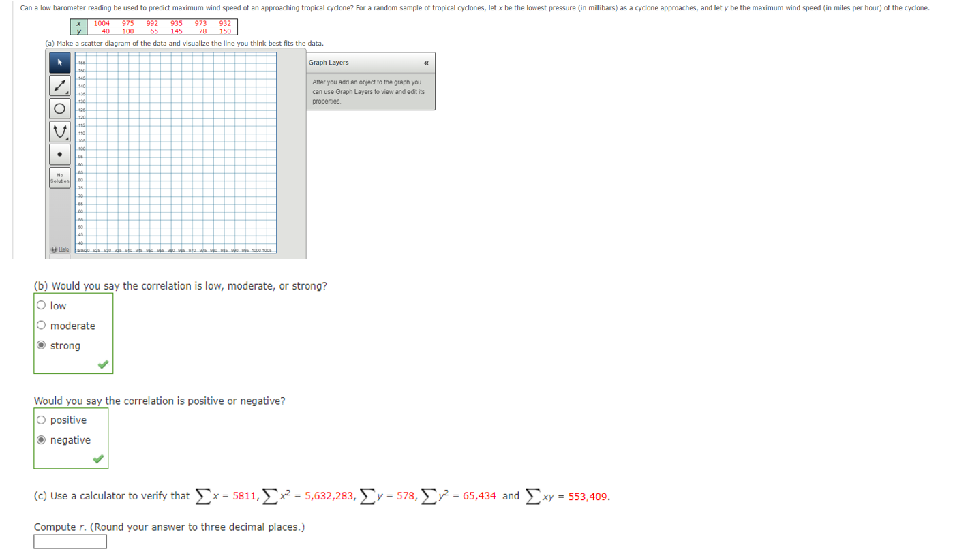
Task: Select the parabola drawing tool
Action: 60,130
